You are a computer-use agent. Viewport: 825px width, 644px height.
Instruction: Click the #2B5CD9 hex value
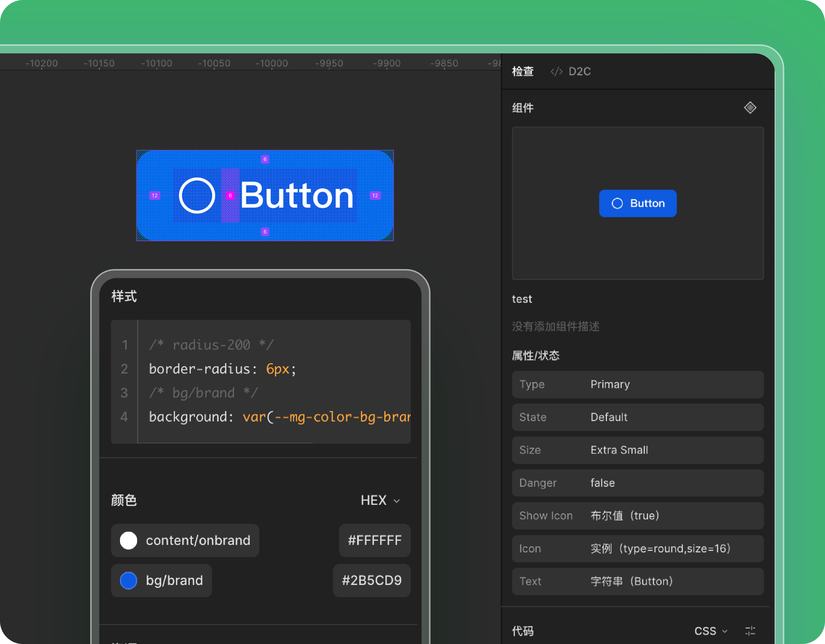click(x=371, y=580)
